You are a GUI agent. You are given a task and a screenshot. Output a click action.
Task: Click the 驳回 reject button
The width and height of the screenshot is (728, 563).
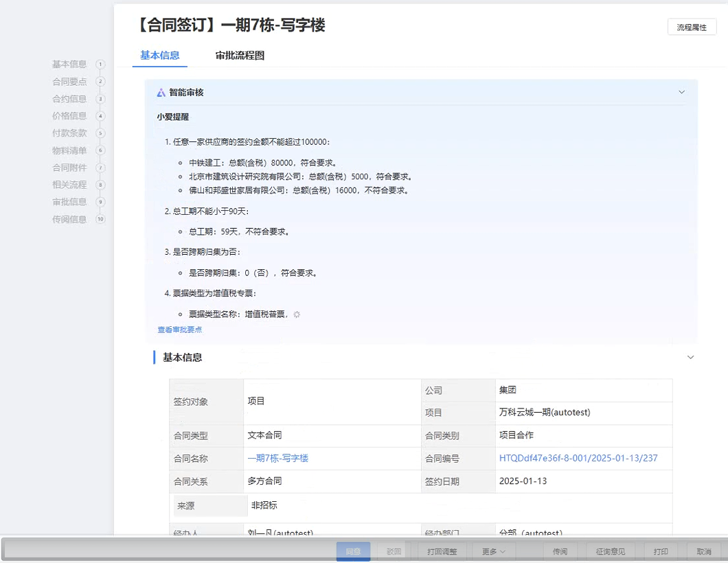[x=394, y=551]
